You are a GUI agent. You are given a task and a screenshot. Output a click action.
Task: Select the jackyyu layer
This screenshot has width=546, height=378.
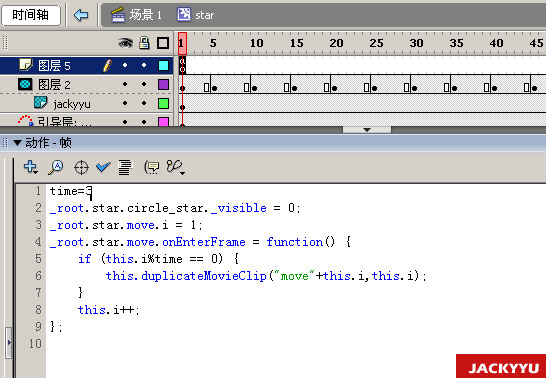[72, 104]
